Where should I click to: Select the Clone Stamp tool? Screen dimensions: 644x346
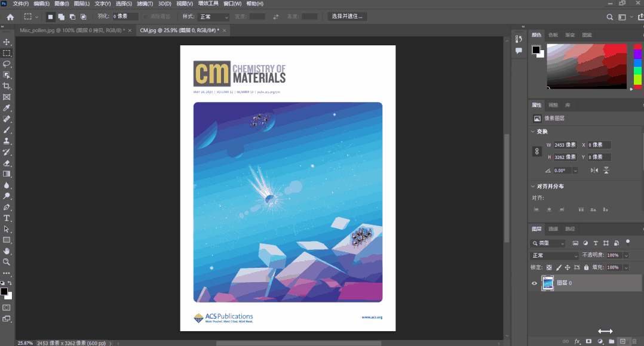pos(7,141)
